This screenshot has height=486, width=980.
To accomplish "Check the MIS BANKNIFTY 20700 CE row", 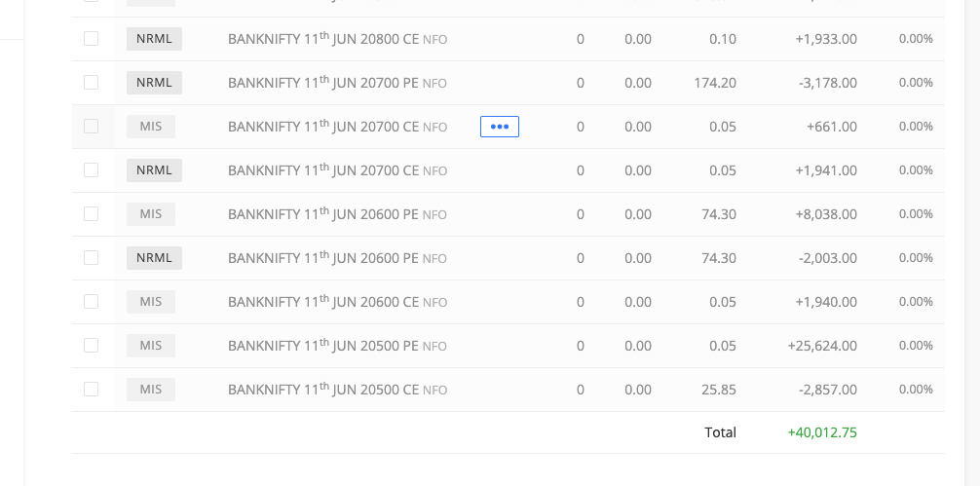I will tap(91, 127).
